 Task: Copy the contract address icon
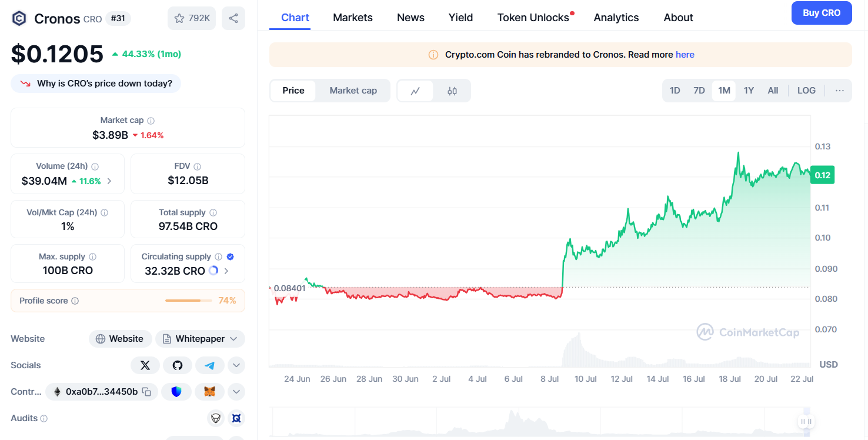[x=147, y=392]
